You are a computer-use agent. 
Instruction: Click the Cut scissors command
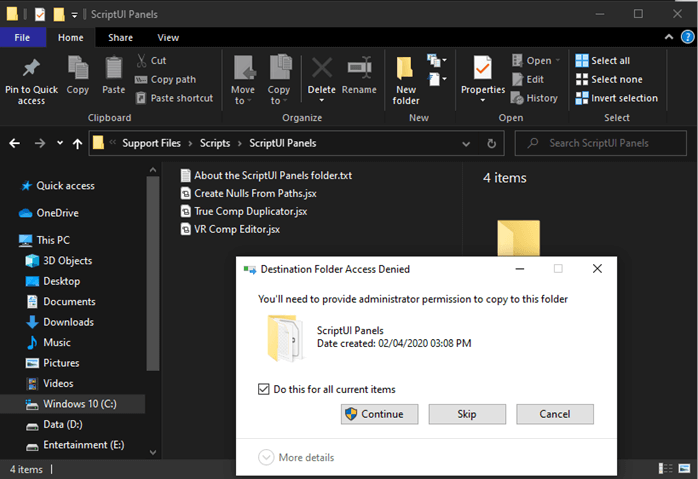pos(151,61)
